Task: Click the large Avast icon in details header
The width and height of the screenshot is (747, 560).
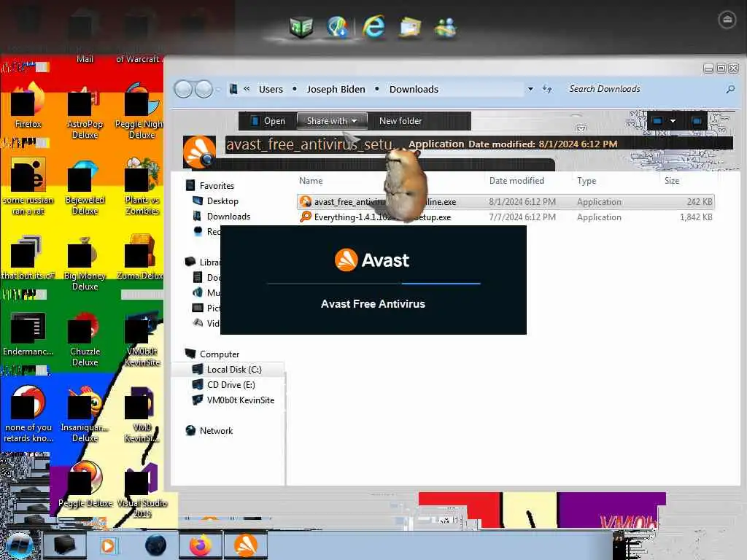Action: (199, 152)
